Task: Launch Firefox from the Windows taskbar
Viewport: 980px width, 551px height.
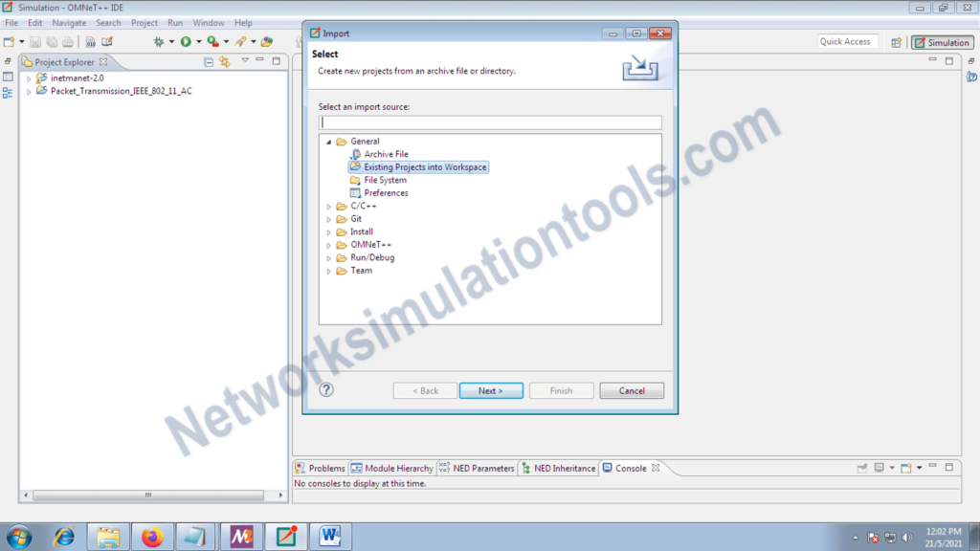Action: point(151,537)
